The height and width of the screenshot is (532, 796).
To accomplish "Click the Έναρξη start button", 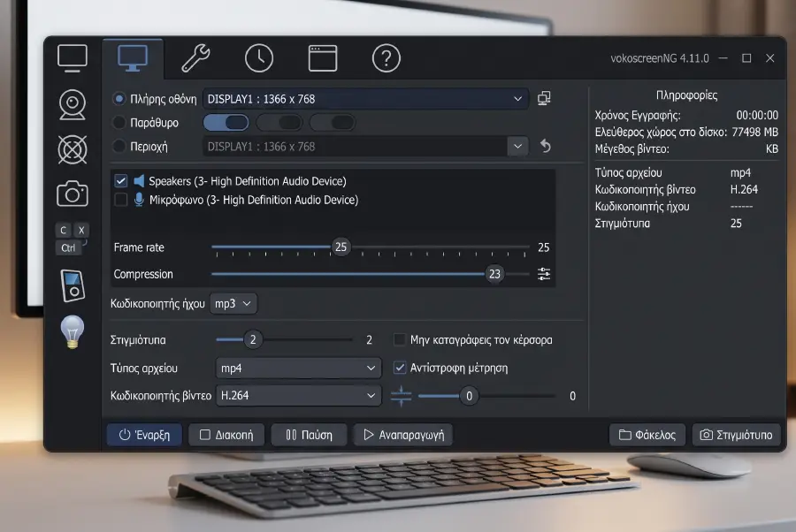I will coord(145,435).
